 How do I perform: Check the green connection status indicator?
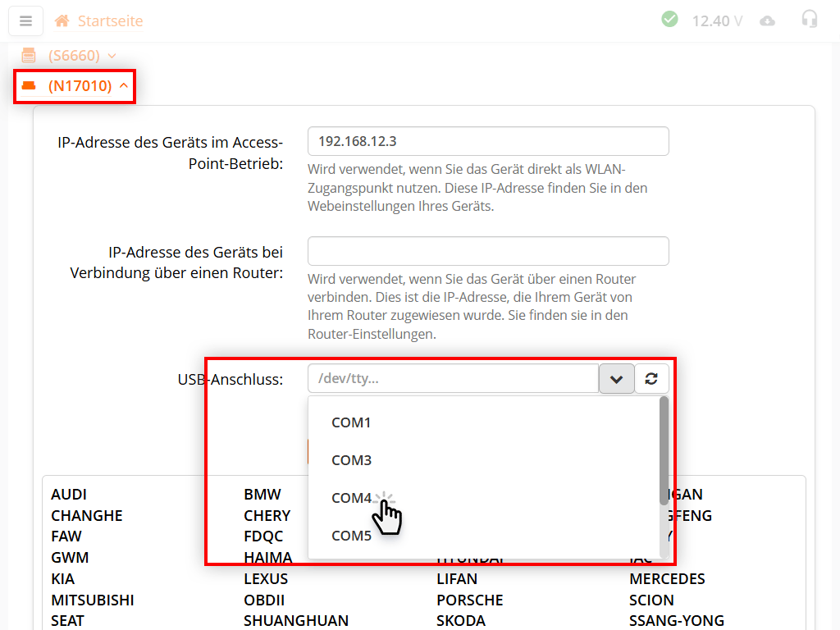(x=669, y=19)
